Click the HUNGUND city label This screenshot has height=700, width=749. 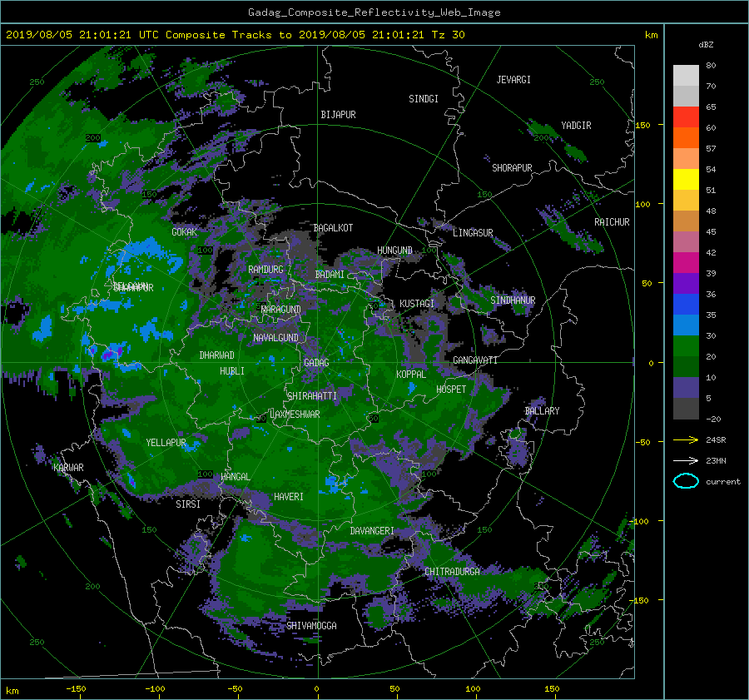tap(394, 251)
